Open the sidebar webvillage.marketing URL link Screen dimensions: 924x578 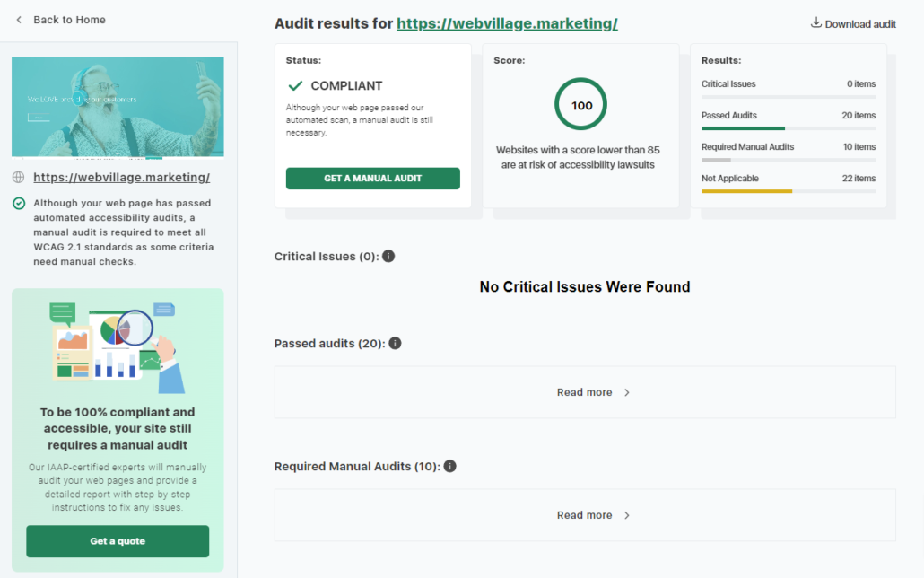tap(121, 178)
